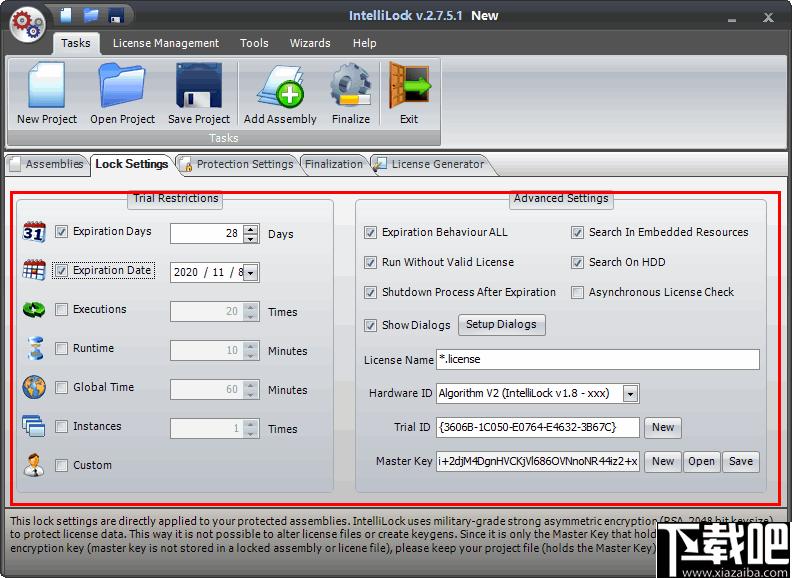The height and width of the screenshot is (578, 792).
Task: Expand the Hardware ID algorithm dropdown
Action: tap(630, 394)
